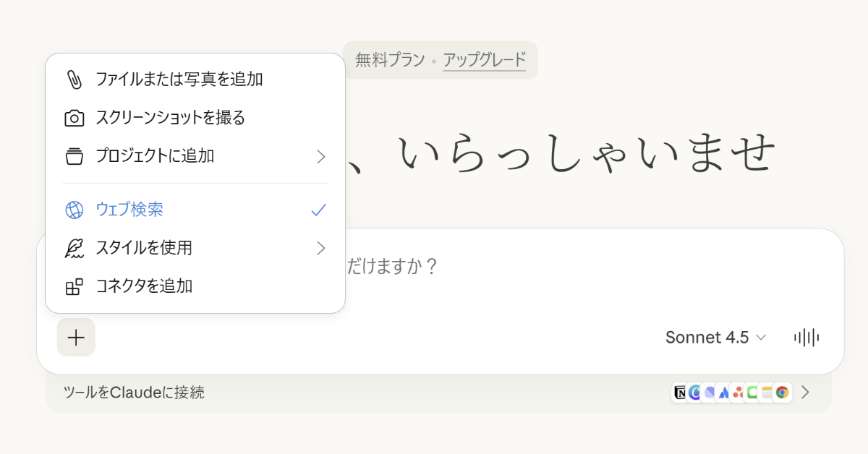
Task: Click the アップグレード link
Action: [485, 61]
